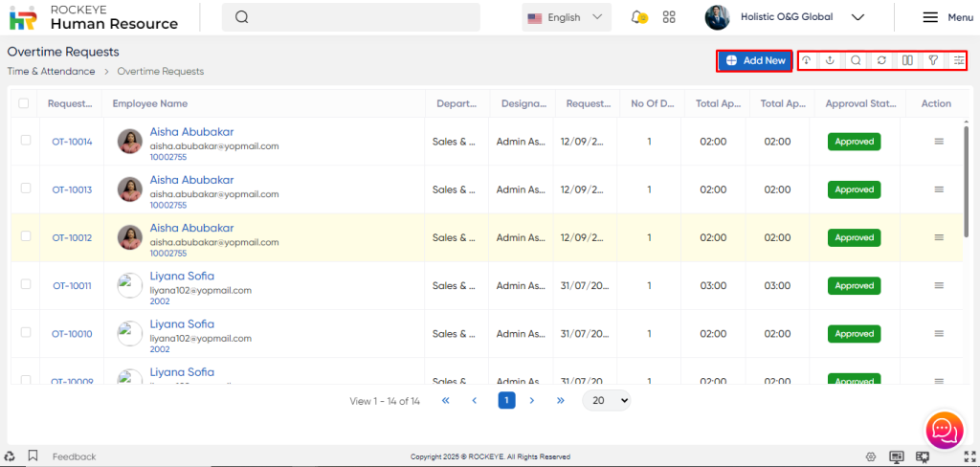The image size is (980, 467).
Task: Open the apps grid icon
Action: [x=669, y=17]
